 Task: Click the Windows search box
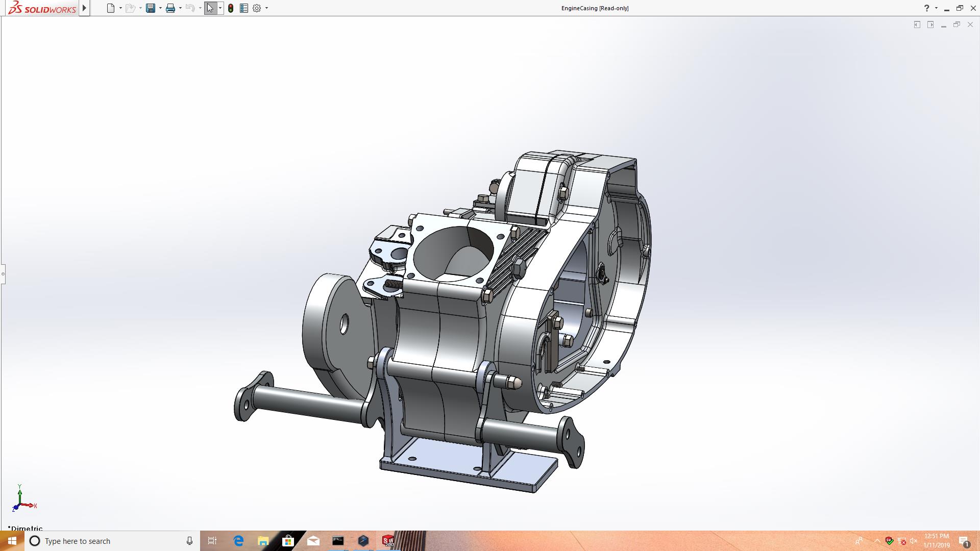(112, 541)
